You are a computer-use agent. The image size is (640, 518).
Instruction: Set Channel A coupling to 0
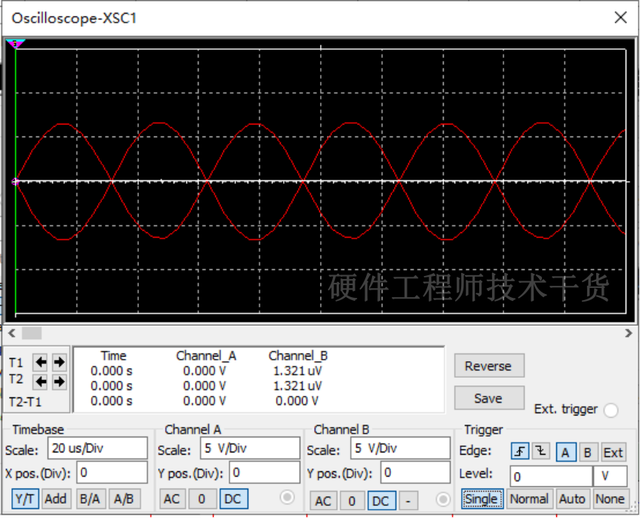202,499
